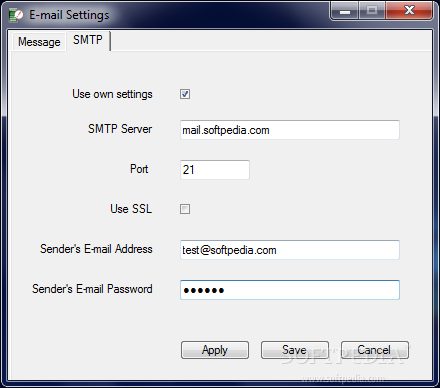Focus the Sender's E-mail Password field

point(290,290)
